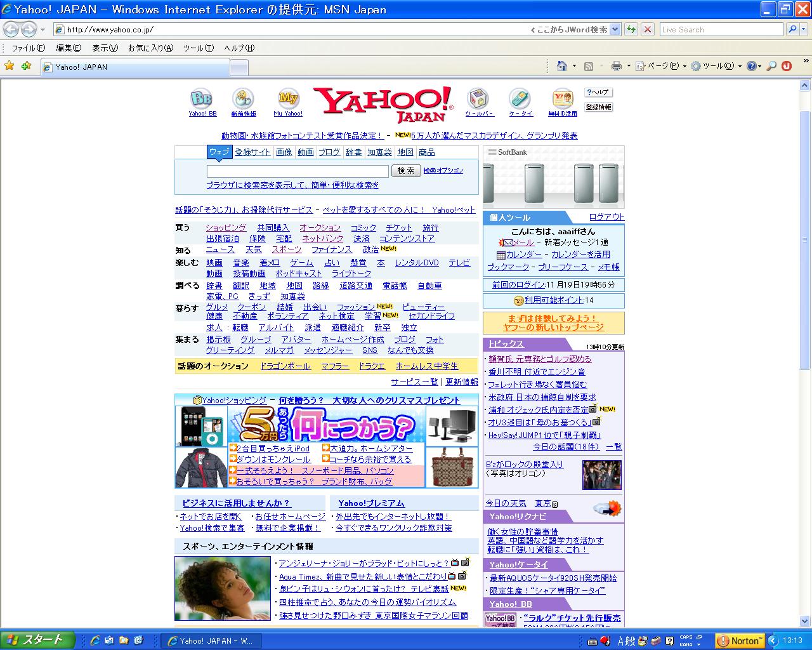Click the mail envelope icon next to メール

coord(506,242)
